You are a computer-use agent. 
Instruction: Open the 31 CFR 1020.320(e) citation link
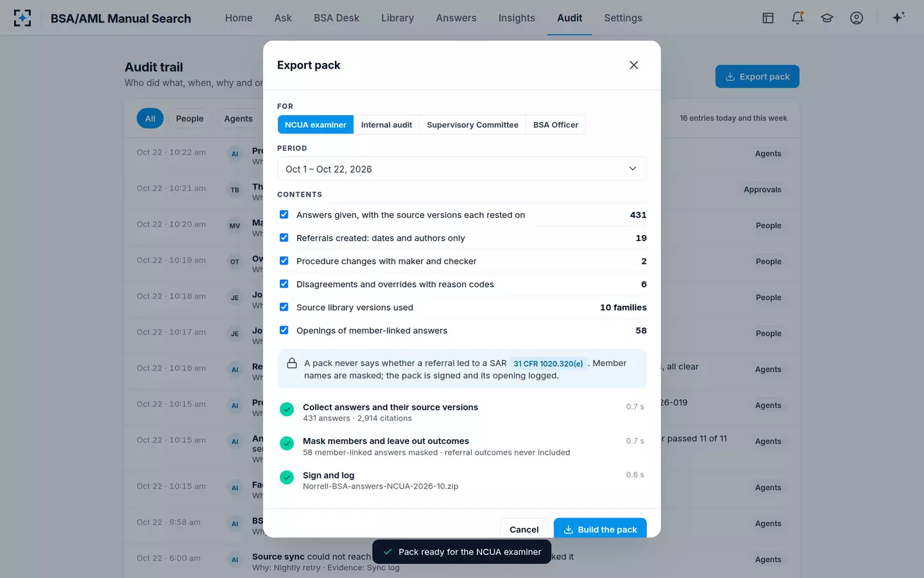click(x=548, y=363)
